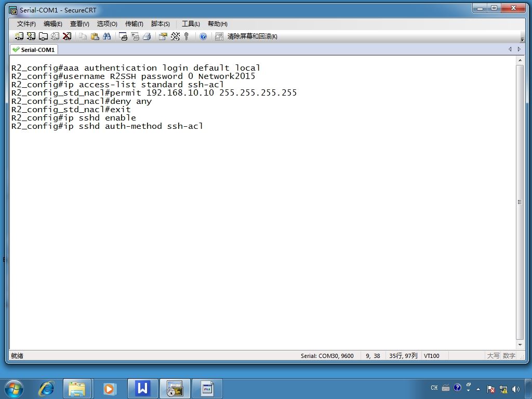This screenshot has width=532, height=399.
Task: Open the last taskbar application window
Action: [x=207, y=389]
